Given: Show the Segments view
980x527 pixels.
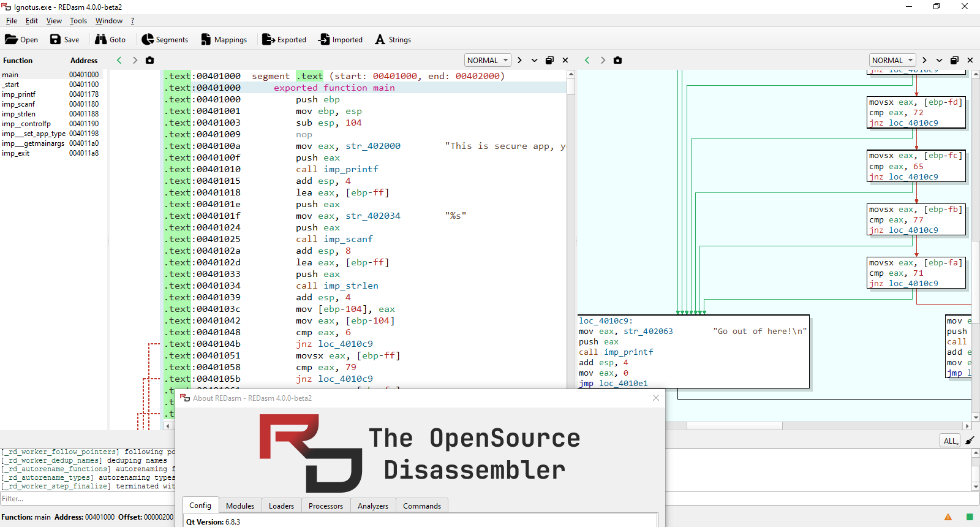Looking at the screenshot, I should [165, 39].
